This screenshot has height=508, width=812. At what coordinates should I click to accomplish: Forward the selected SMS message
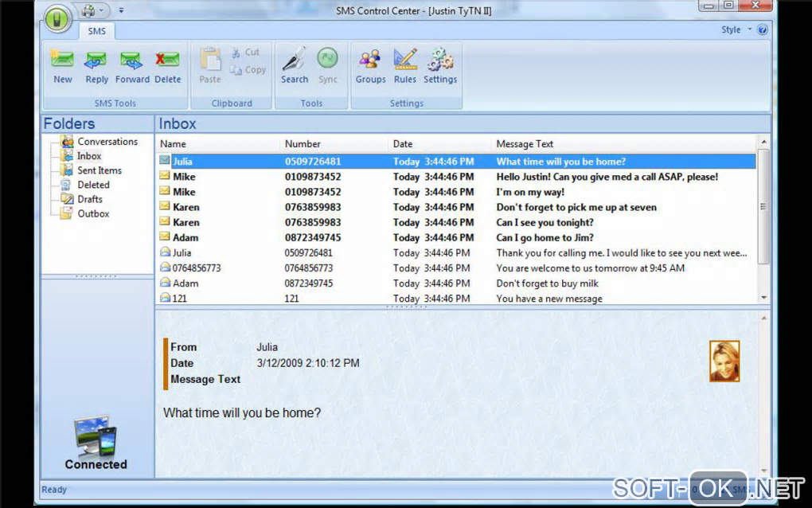point(132,66)
